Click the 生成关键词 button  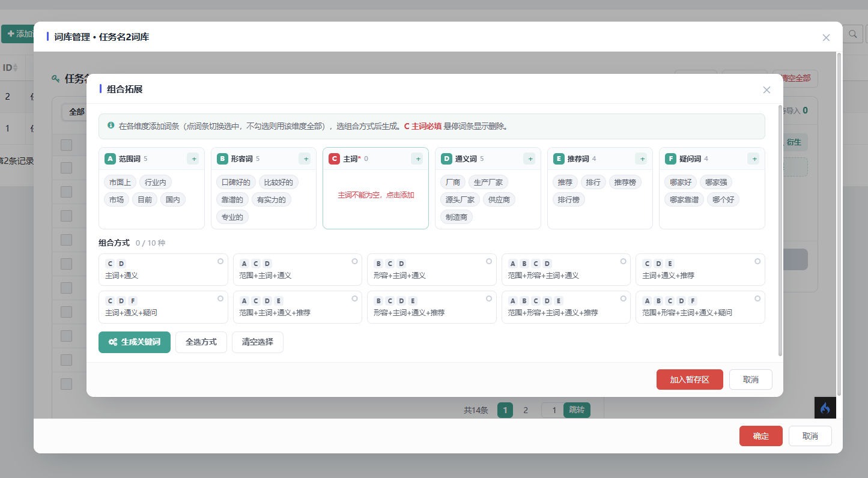point(135,342)
